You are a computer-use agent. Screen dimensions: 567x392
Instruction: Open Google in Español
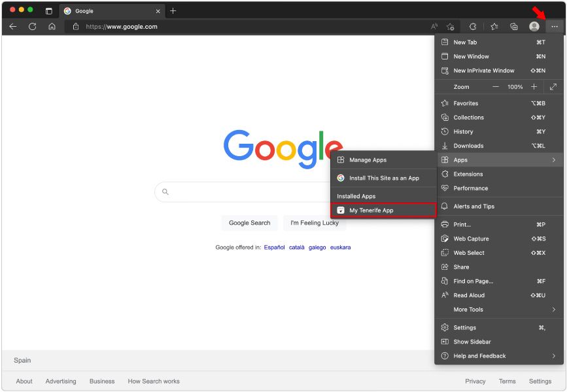point(275,247)
